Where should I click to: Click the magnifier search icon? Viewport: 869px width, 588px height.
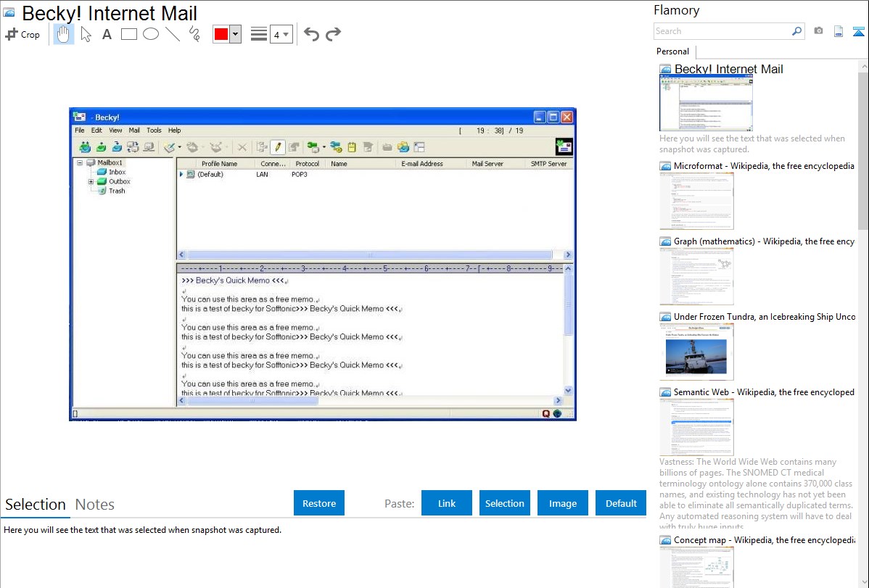797,31
